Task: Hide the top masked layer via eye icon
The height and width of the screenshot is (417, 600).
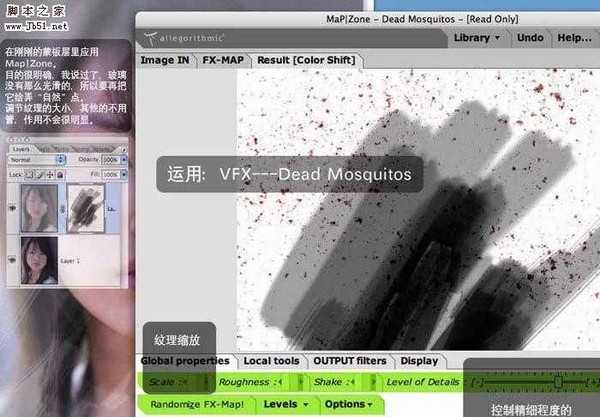Action: 13,208
